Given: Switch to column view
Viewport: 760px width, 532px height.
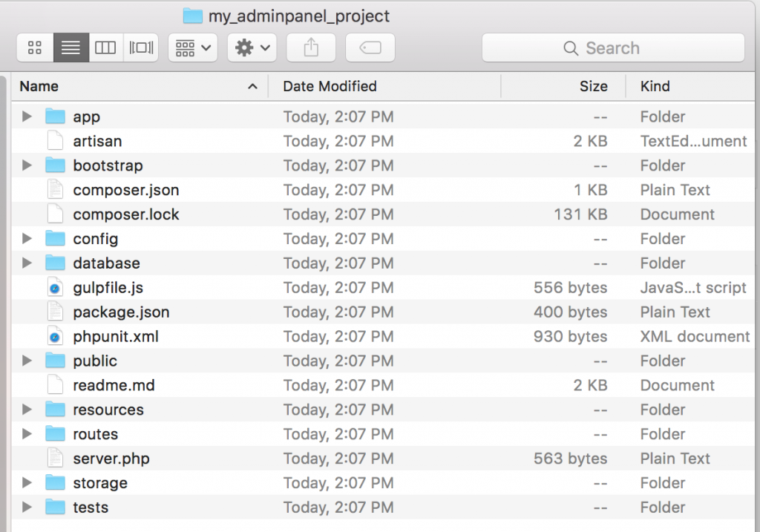Looking at the screenshot, I should [x=105, y=47].
